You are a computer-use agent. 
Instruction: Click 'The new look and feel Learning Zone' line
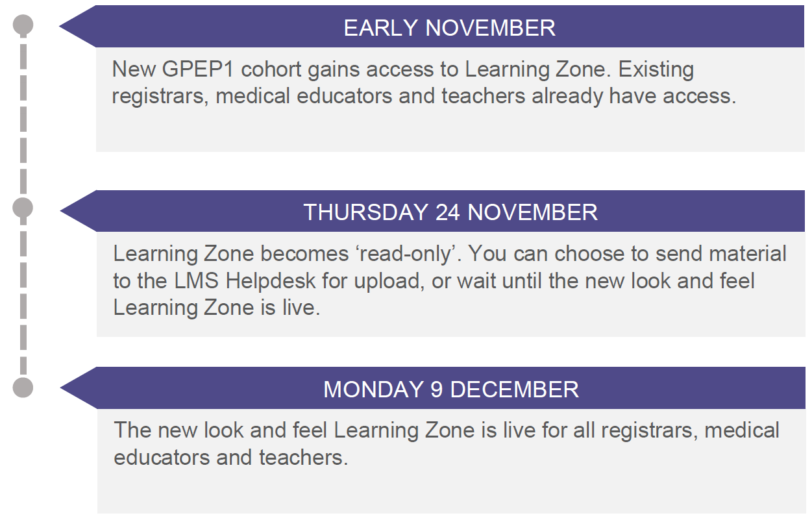[295, 430]
